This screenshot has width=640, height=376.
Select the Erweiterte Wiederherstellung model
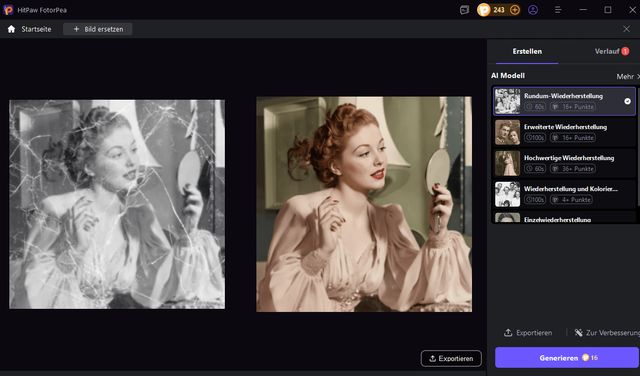(x=564, y=132)
